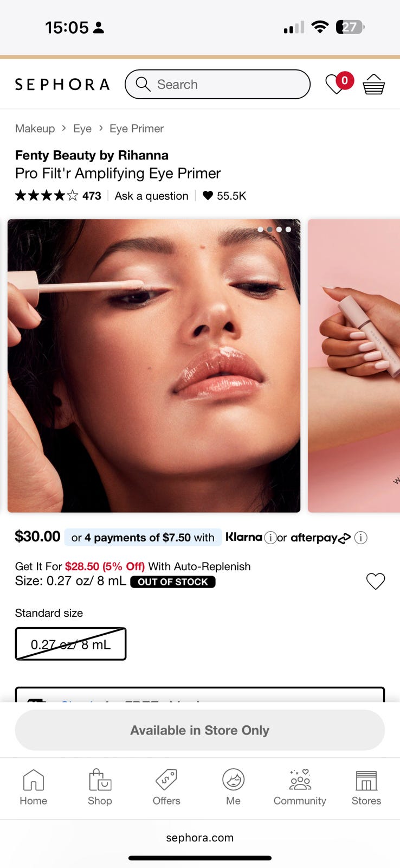Tap the hand-holding-primer product thumbnail
This screenshot has width=400, height=868.
point(354,366)
